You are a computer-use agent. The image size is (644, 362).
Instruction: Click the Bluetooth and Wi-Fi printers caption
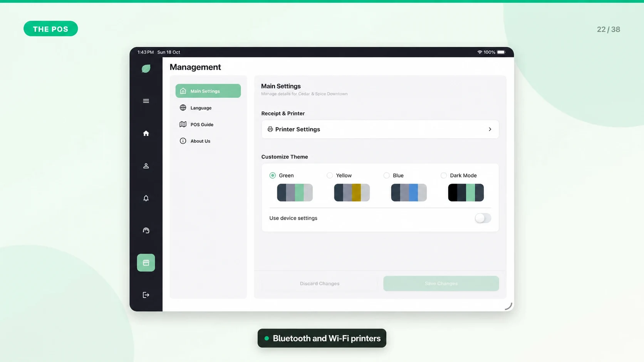pos(322,338)
